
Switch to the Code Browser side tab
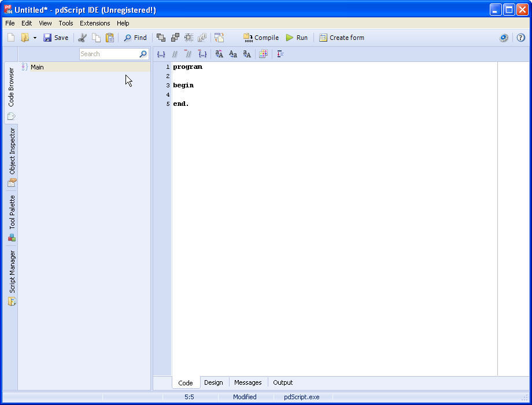pyautogui.click(x=11, y=93)
